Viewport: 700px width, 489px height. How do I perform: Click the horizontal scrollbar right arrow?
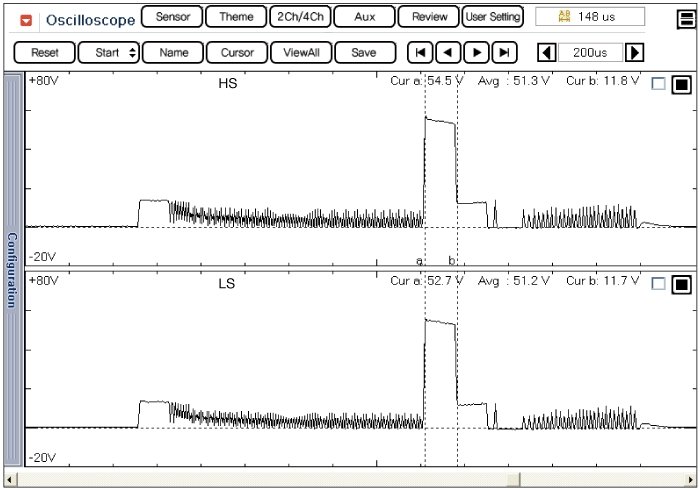(x=691, y=480)
